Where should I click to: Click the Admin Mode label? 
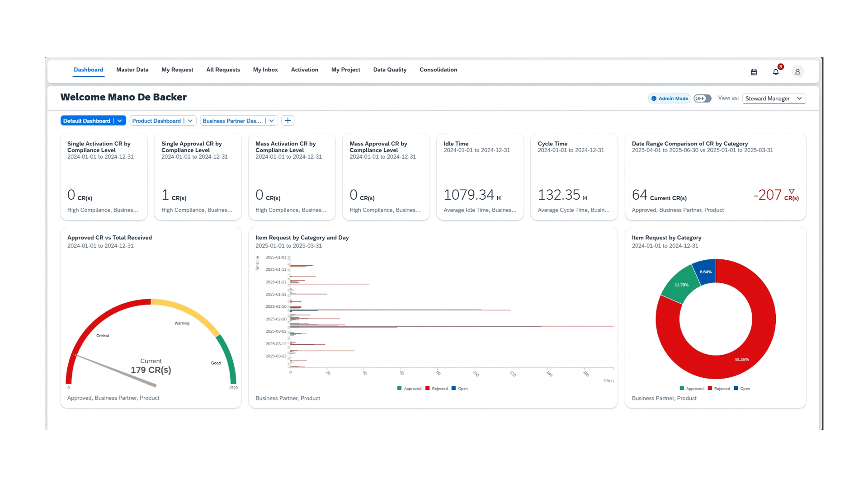tap(673, 99)
